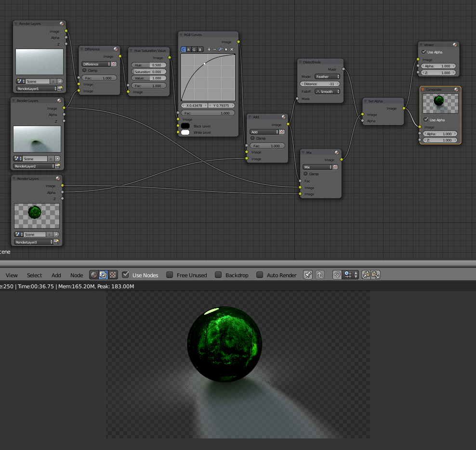The height and width of the screenshot is (450, 476).
Task: Select the G curve channel button
Action: (x=194, y=50)
